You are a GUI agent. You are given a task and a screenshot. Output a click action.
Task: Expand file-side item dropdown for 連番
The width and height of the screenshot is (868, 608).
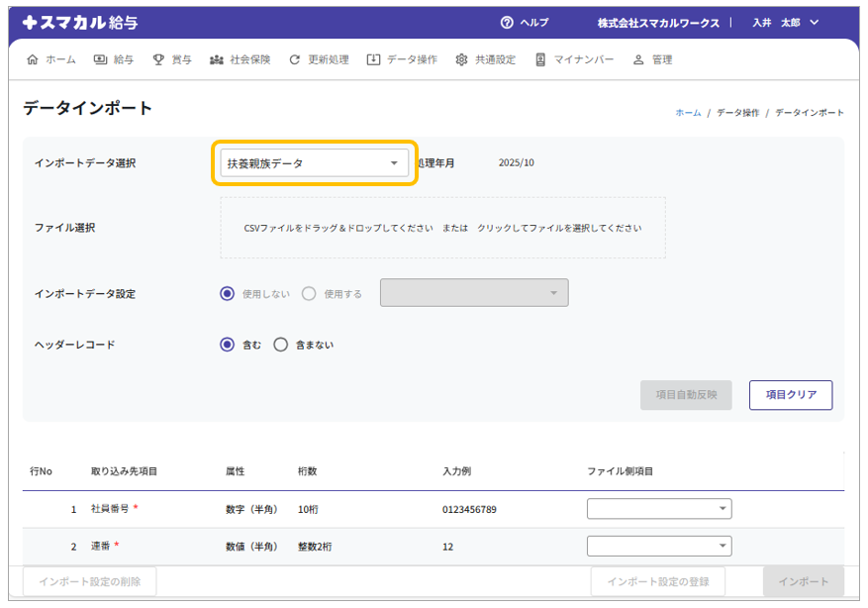tap(659, 546)
